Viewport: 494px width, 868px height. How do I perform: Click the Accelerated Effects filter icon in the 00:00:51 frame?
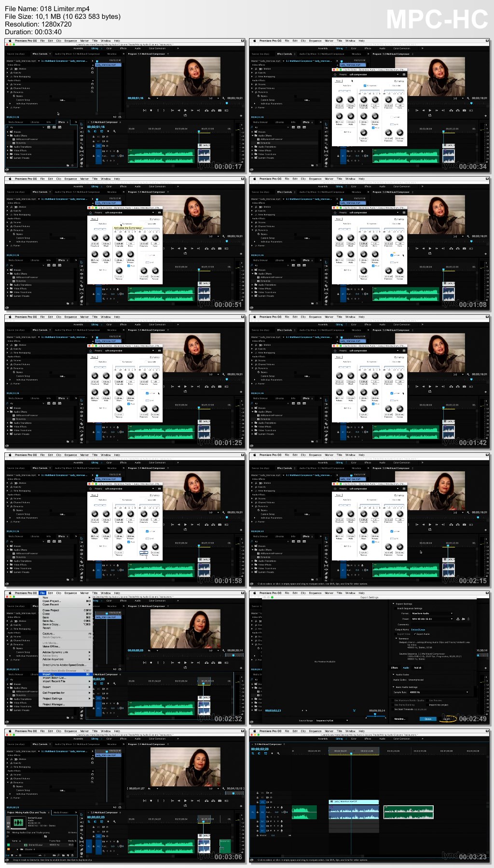(x=48, y=265)
